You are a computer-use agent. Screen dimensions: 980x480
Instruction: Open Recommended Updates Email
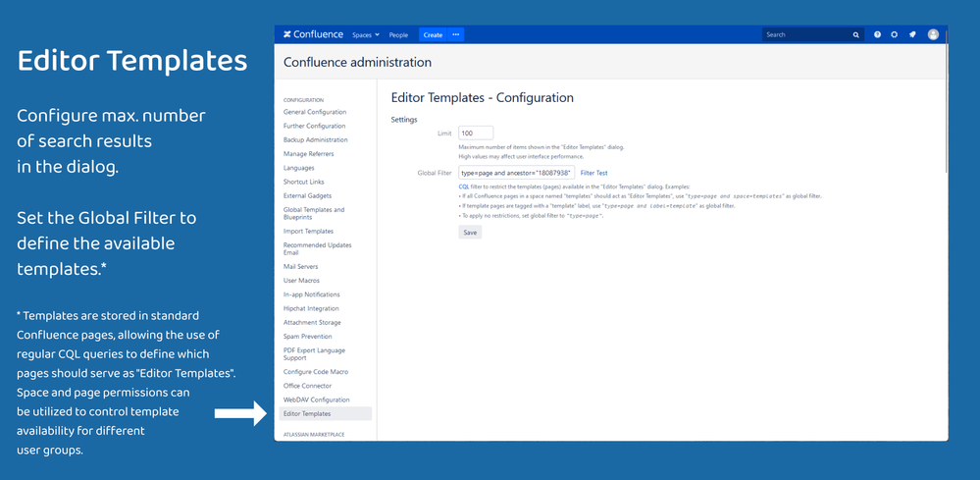[318, 248]
